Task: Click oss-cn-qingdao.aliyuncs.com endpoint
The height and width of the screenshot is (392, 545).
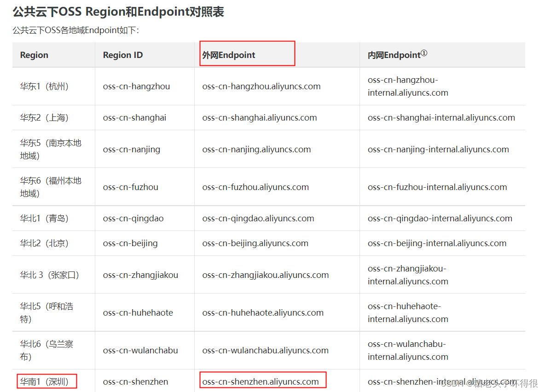Action: tap(258, 218)
